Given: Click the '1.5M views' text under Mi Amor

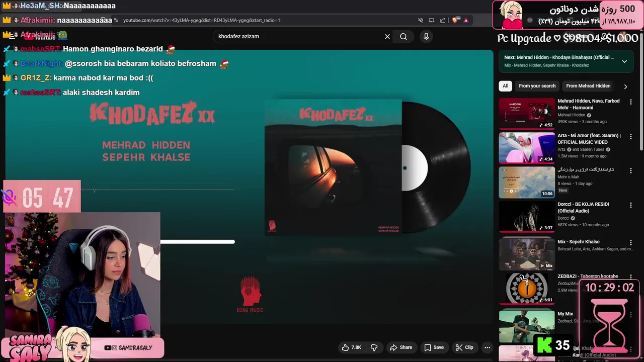Looking at the screenshot, I should tap(569, 156).
